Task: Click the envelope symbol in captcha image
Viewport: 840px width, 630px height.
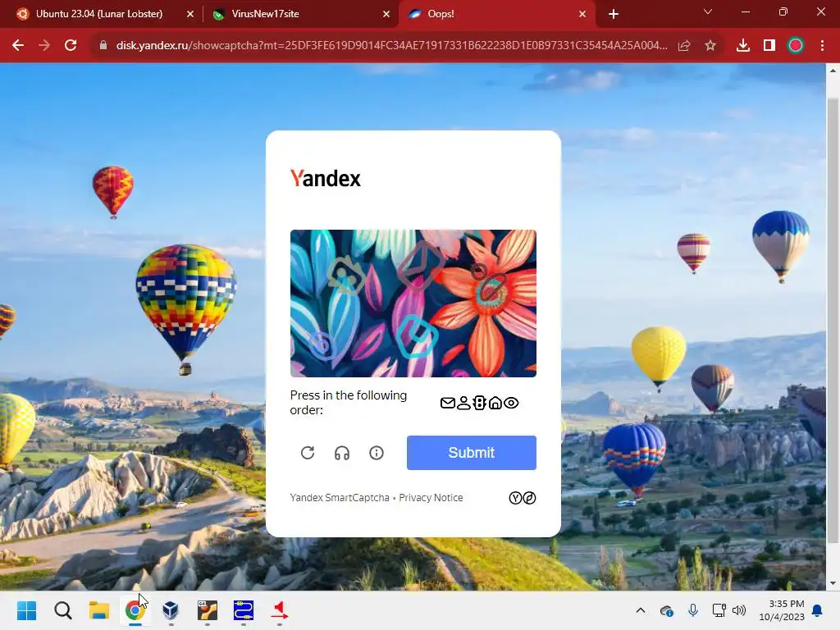Action: 421,267
